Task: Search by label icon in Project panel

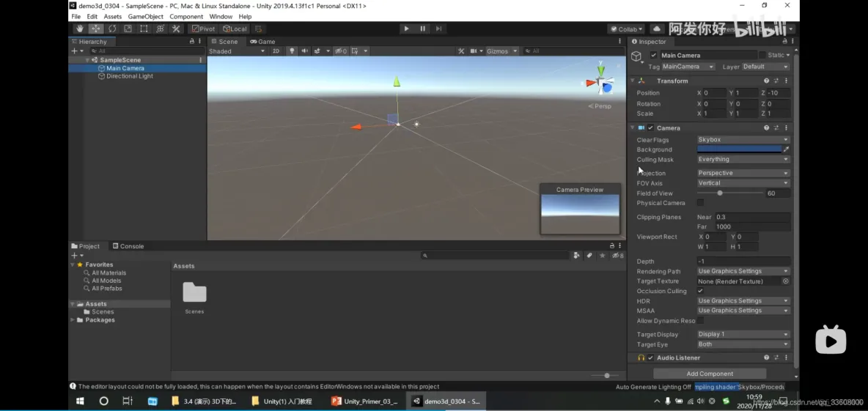Action: [589, 256]
